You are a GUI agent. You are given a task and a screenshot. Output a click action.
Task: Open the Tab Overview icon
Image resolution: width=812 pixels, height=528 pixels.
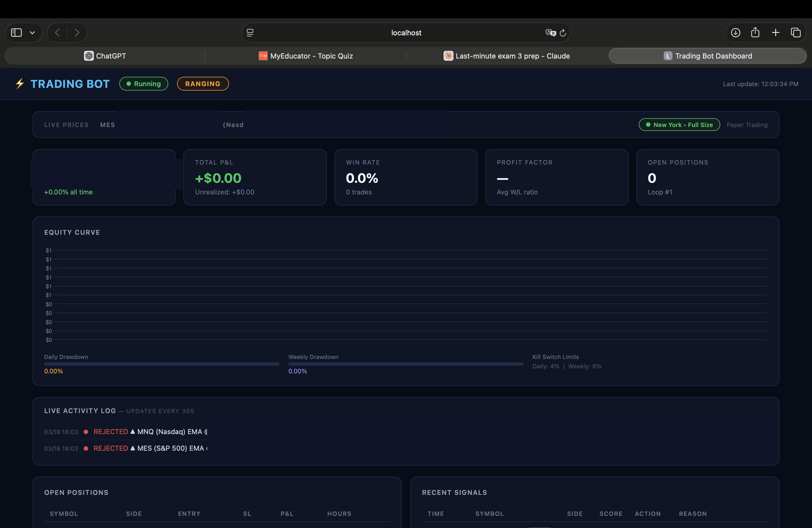[796, 32]
